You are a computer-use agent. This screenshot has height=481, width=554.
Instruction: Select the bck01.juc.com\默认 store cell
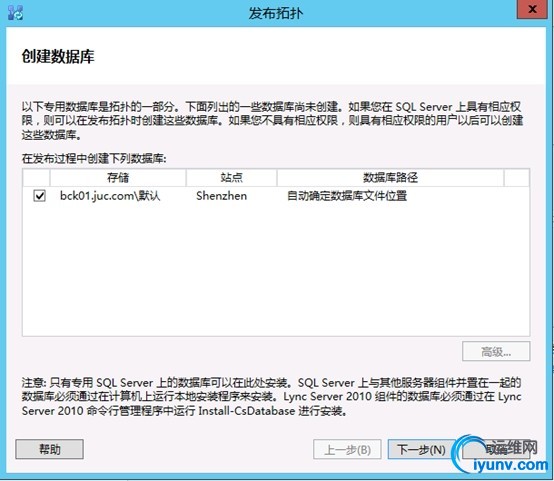click(110, 196)
